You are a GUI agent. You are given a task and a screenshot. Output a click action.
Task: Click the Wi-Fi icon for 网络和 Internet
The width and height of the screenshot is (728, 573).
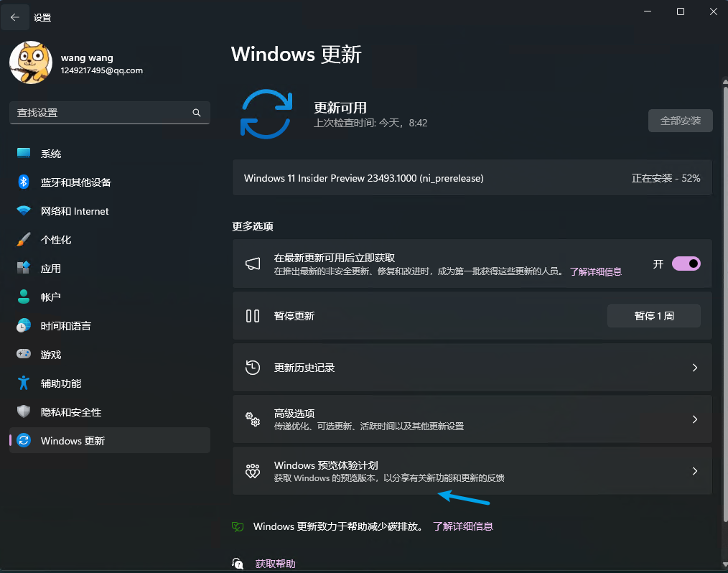click(x=24, y=211)
